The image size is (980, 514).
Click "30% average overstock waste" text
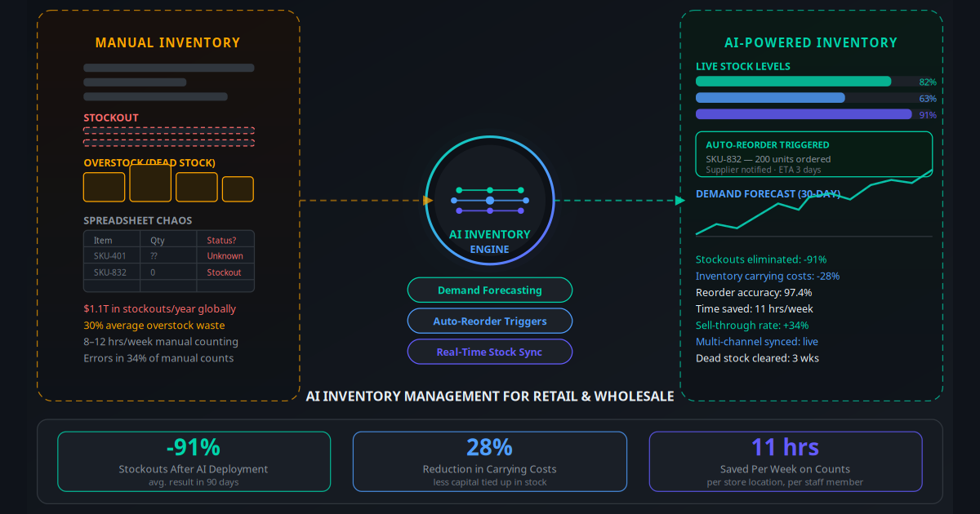pyautogui.click(x=154, y=326)
